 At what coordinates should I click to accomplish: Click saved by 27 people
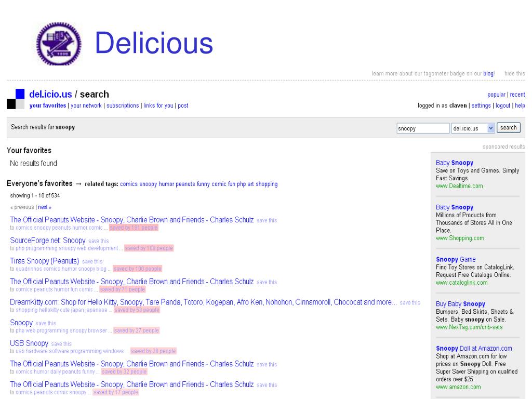tap(136, 330)
